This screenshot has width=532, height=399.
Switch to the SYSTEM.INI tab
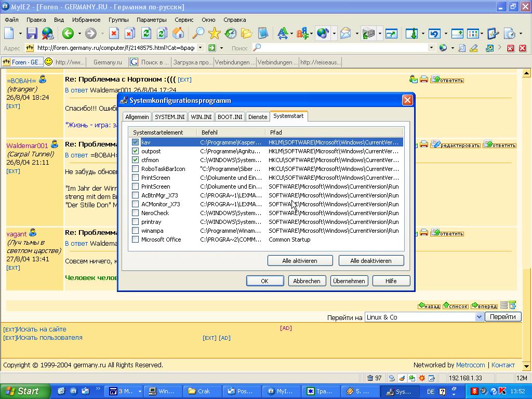click(x=170, y=117)
